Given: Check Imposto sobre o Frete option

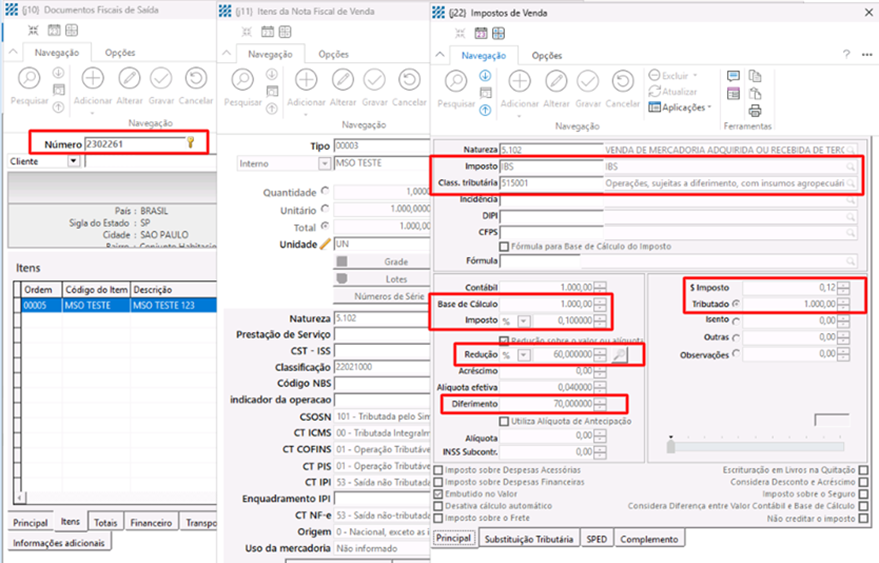Looking at the screenshot, I should tap(439, 519).
